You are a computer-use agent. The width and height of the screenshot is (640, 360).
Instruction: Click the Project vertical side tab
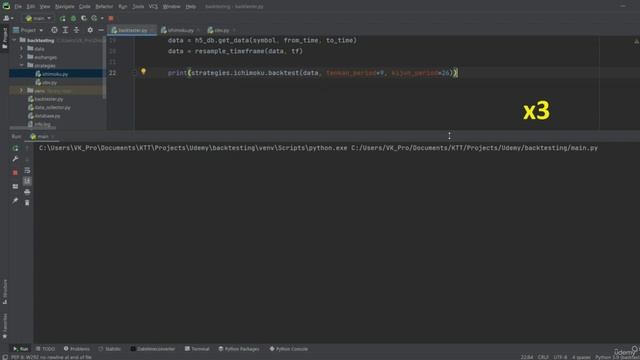pos(4,38)
